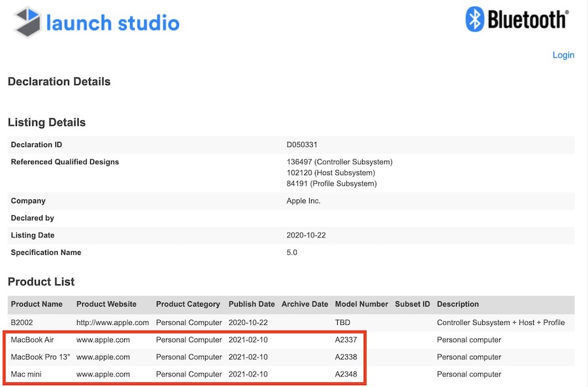Select the 102120 Host Subsystem design entry

[331, 173]
